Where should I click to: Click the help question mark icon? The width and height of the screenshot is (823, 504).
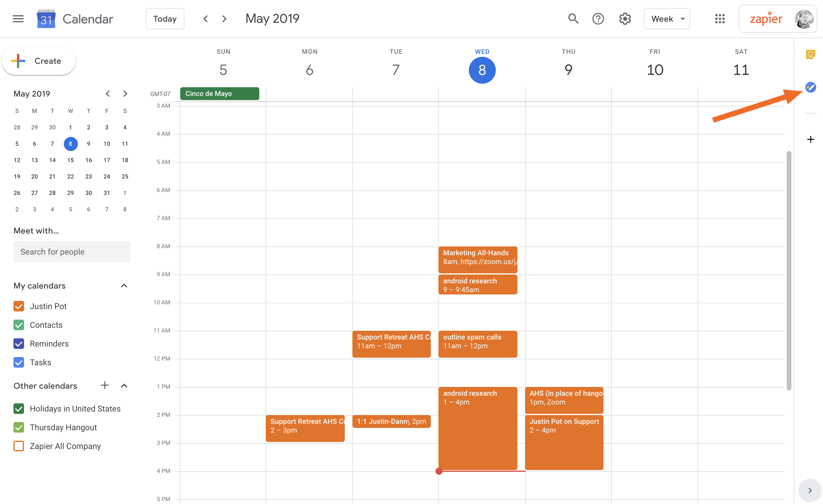click(x=598, y=18)
